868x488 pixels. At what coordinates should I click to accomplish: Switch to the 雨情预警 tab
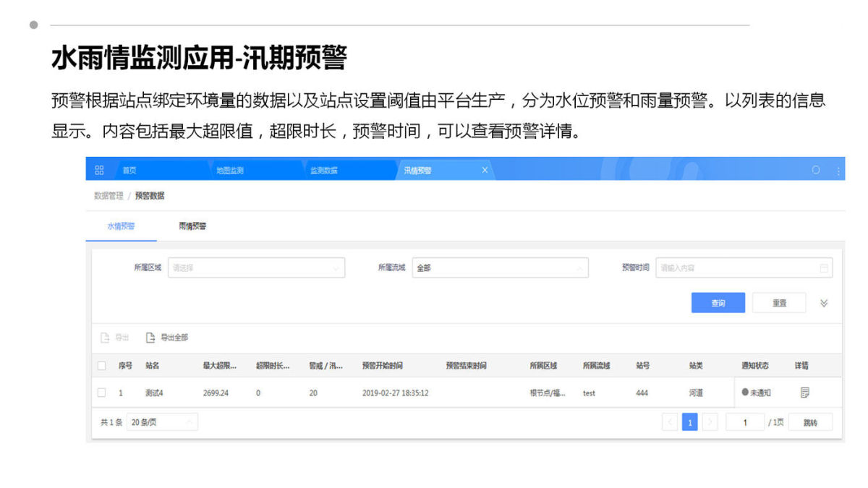click(192, 226)
